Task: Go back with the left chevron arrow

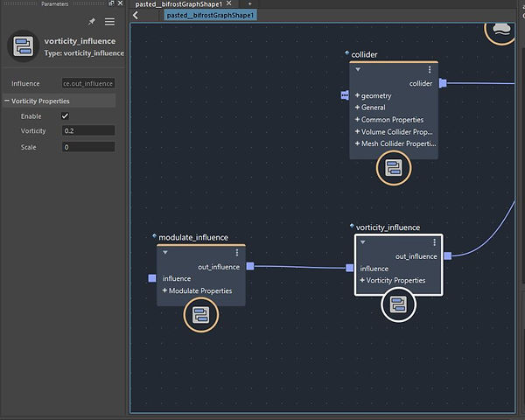Action: pyautogui.click(x=136, y=16)
